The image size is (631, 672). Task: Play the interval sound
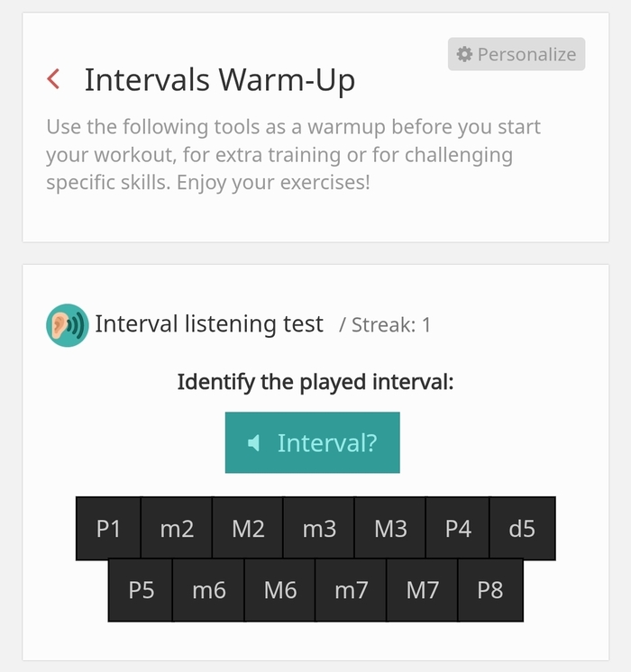[x=312, y=442]
